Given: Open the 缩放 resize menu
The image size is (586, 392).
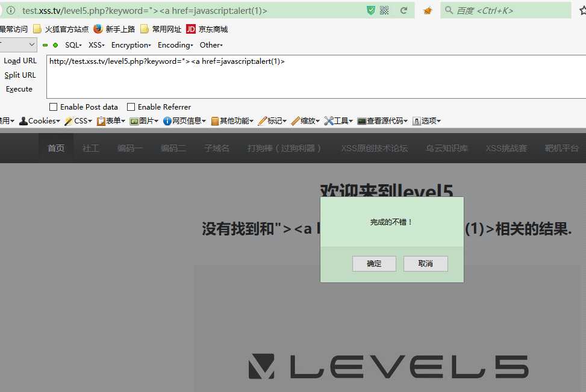Looking at the screenshot, I should 305,120.
